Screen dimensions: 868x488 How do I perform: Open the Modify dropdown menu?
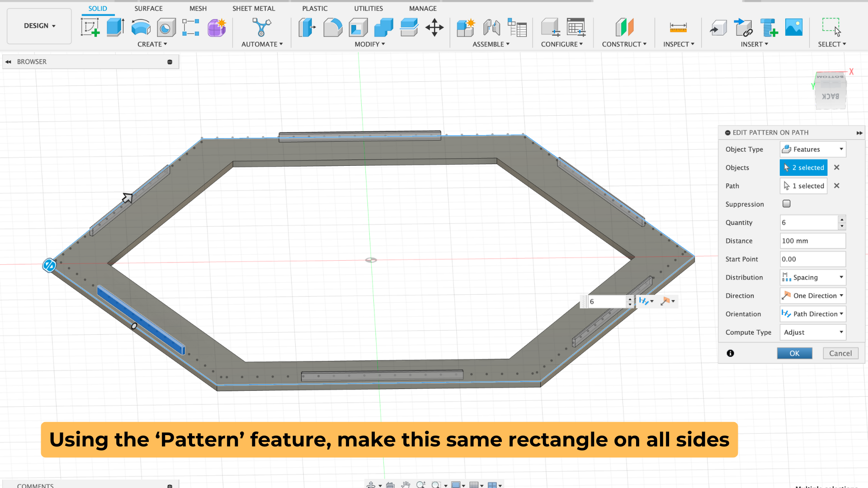[368, 44]
